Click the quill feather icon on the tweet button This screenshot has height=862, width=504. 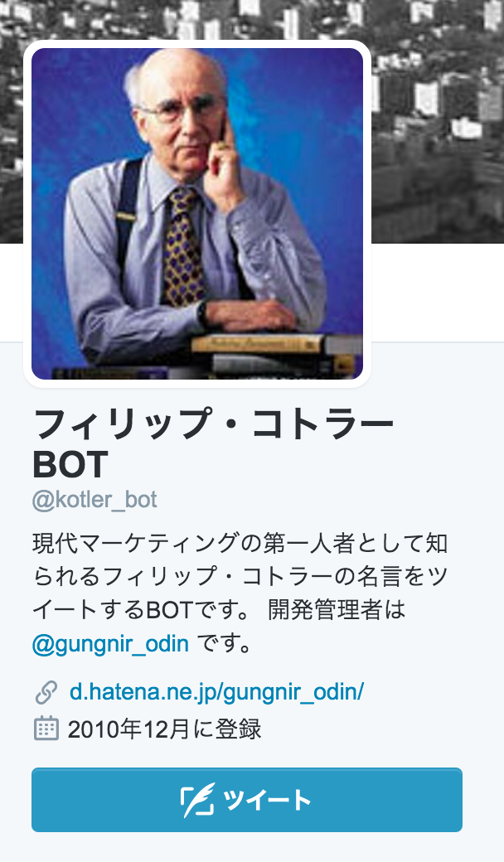pos(197,800)
